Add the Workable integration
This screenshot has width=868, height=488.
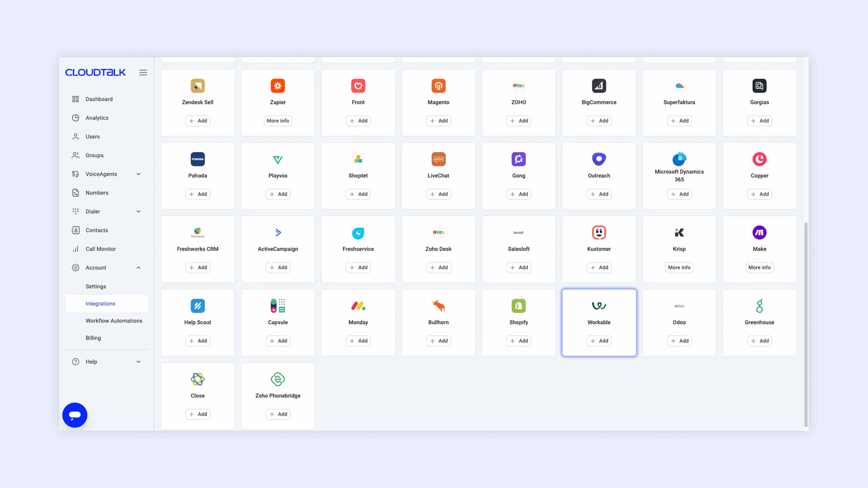599,341
